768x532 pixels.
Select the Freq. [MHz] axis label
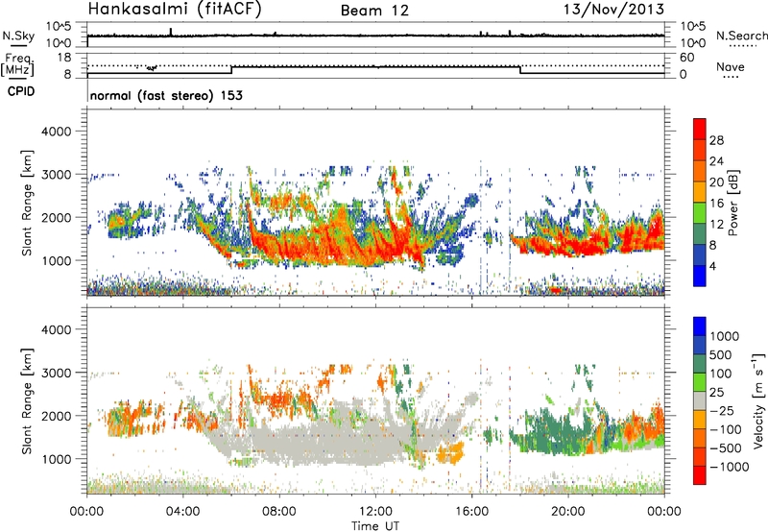18,64
